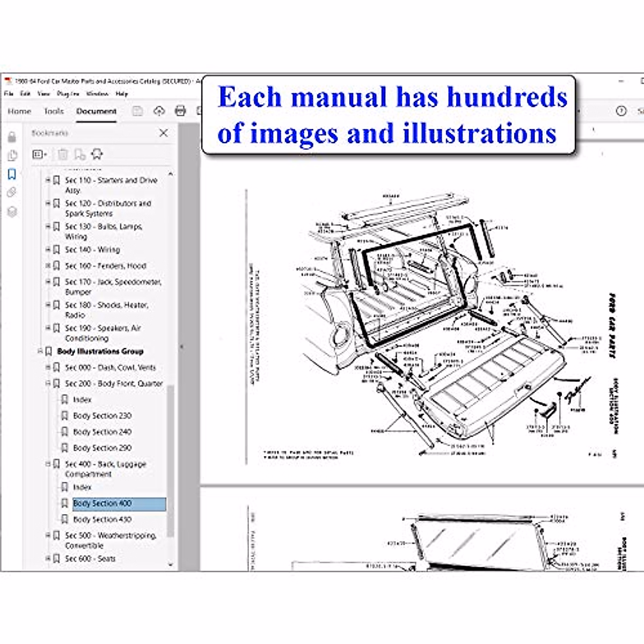644x644 pixels.
Task: Click the cloud upload icon
Action: pos(159,111)
